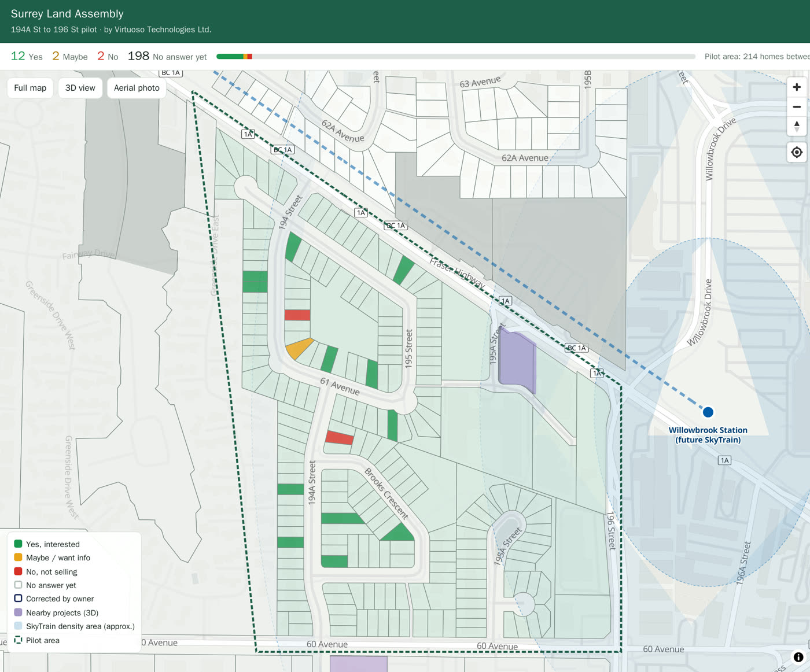Switch to Aerial photo view
Viewport: 810px width, 672px height.
pos(137,88)
